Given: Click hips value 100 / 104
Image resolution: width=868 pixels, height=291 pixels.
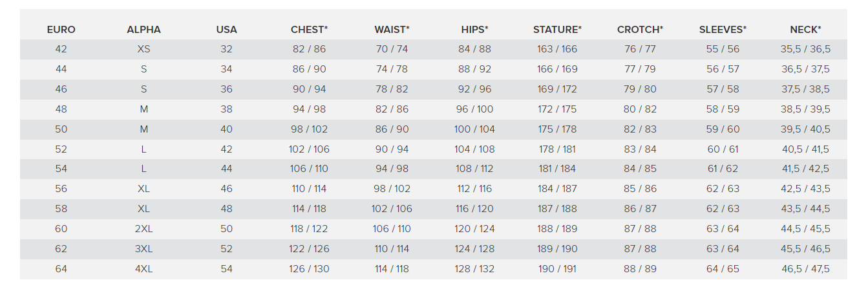Looking at the screenshot, I should click(474, 129).
